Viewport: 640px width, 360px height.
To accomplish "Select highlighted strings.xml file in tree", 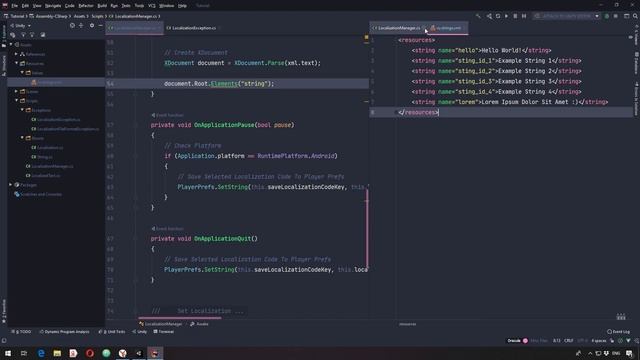I will [x=56, y=82].
